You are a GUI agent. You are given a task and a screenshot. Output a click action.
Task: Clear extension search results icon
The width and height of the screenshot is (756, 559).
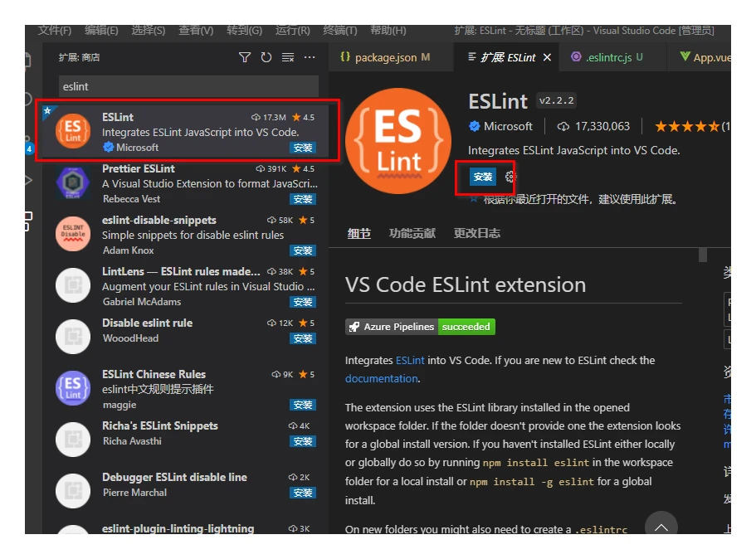(288, 57)
